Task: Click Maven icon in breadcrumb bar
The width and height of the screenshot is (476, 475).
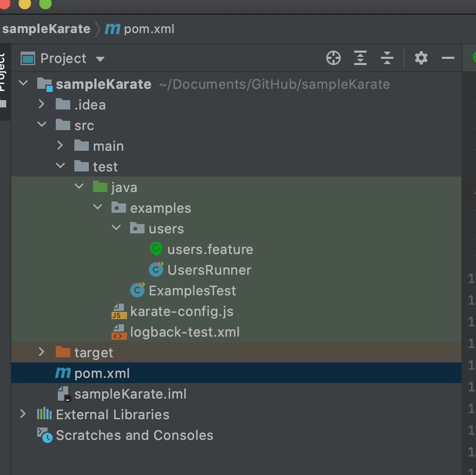Action: (113, 29)
